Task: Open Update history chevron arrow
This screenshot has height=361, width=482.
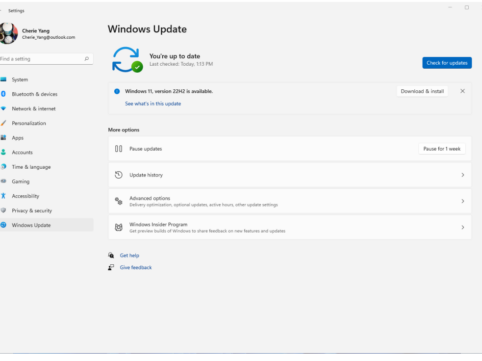Action: pyautogui.click(x=463, y=175)
